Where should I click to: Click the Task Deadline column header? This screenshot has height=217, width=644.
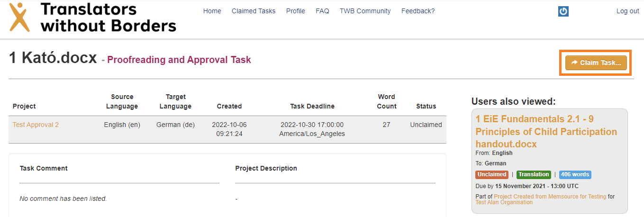pos(312,106)
